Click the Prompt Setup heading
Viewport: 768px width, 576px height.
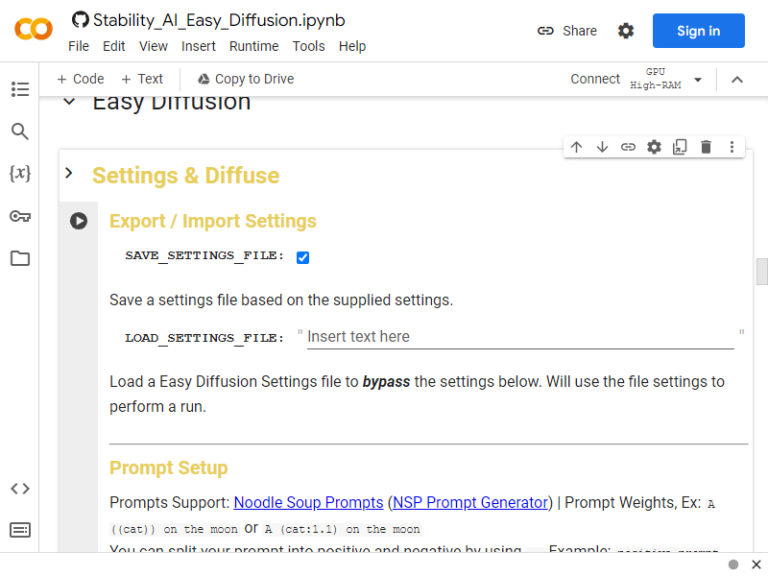click(x=168, y=468)
